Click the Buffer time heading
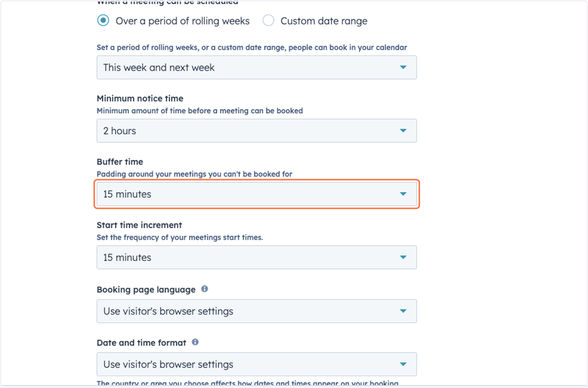This screenshot has height=388, width=588. [120, 162]
